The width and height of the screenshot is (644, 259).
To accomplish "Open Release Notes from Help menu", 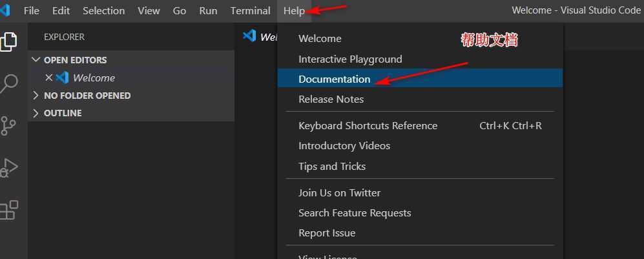I will coord(420,99).
